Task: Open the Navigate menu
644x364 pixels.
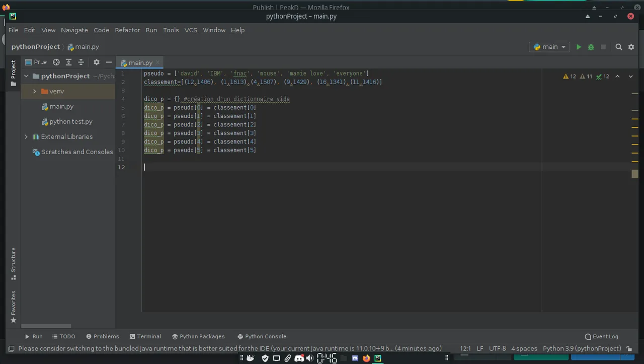Action: (x=74, y=30)
